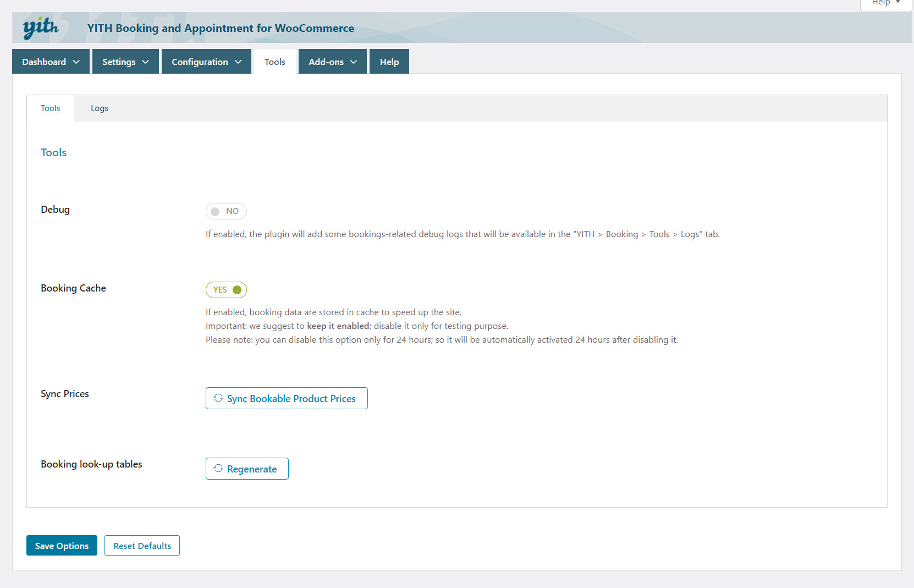Click the plugin title 'YITH Booking and Appointment for WooCommerce'

point(221,28)
